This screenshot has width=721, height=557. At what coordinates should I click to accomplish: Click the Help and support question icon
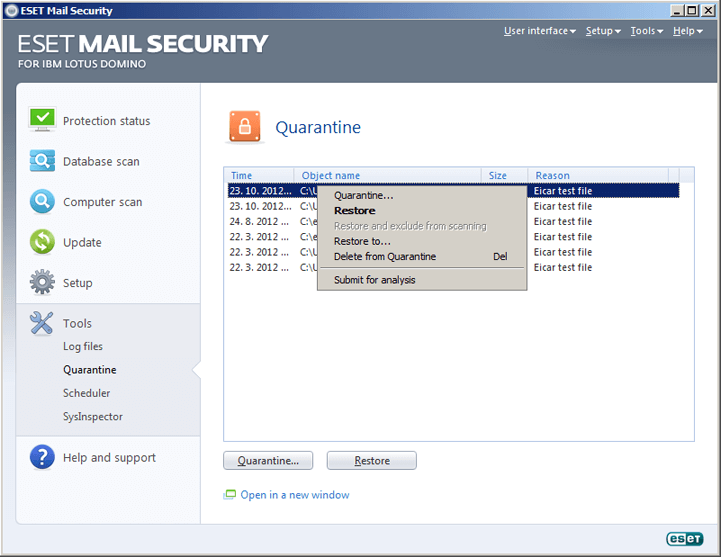click(x=42, y=457)
